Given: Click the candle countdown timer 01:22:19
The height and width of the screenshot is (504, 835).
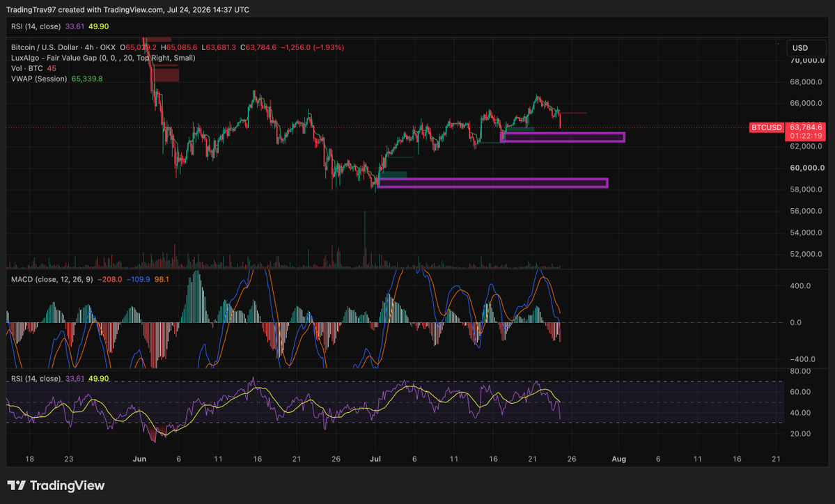Looking at the screenshot, I should [x=806, y=136].
